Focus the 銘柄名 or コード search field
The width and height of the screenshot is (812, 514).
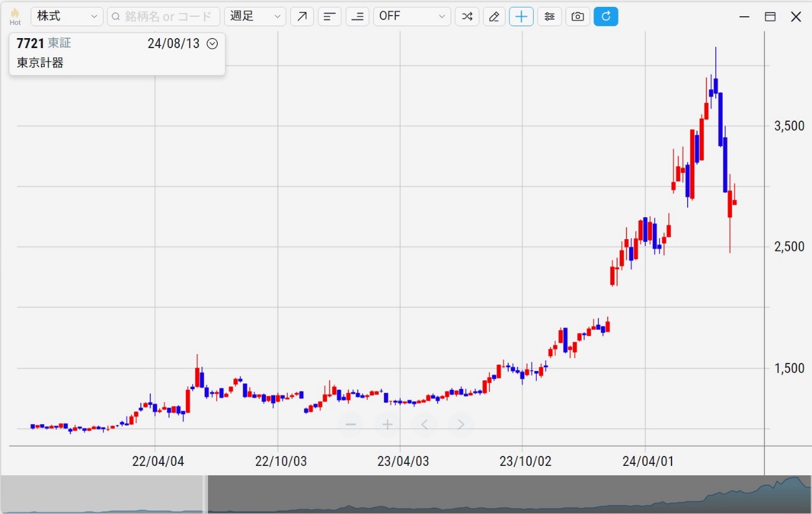[164, 16]
